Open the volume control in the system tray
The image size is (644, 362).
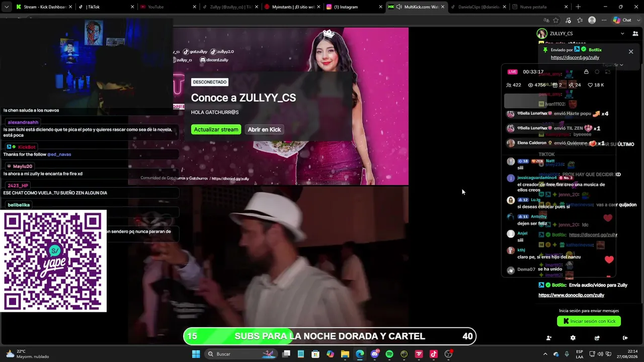[601, 354]
